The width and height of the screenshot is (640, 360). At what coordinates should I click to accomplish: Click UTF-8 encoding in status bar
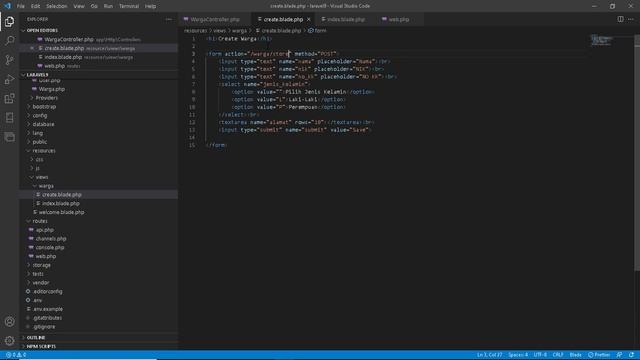tap(540, 355)
